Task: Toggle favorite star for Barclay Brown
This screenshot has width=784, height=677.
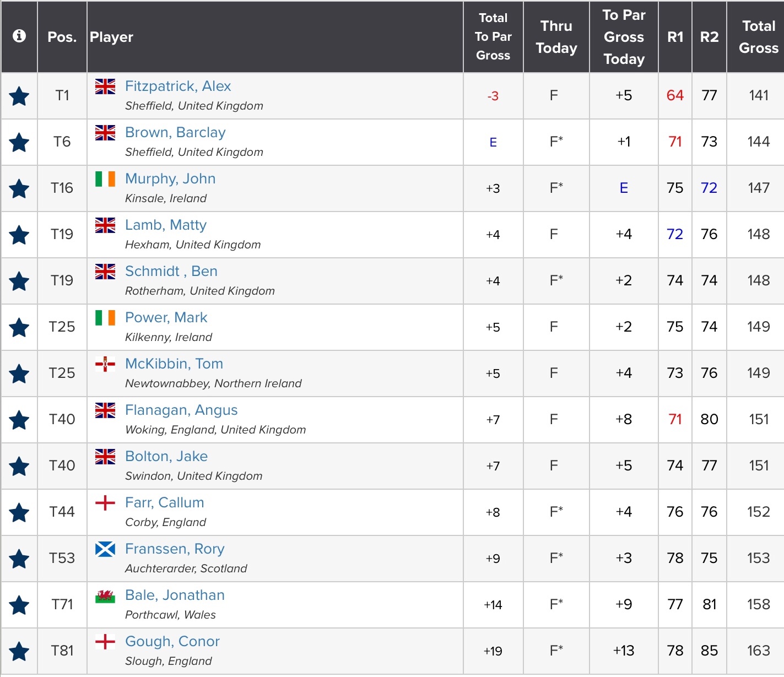Action: [x=19, y=143]
